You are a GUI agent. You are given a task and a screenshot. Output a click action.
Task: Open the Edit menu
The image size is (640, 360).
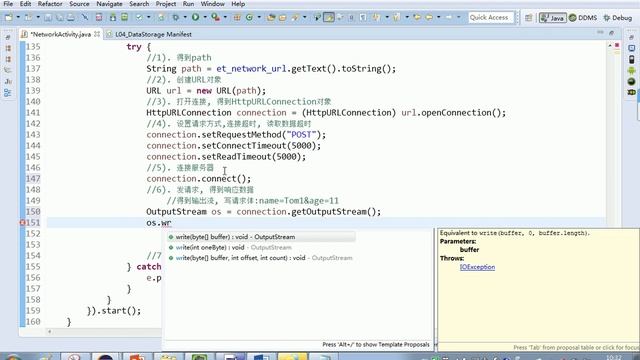pos(25,4)
